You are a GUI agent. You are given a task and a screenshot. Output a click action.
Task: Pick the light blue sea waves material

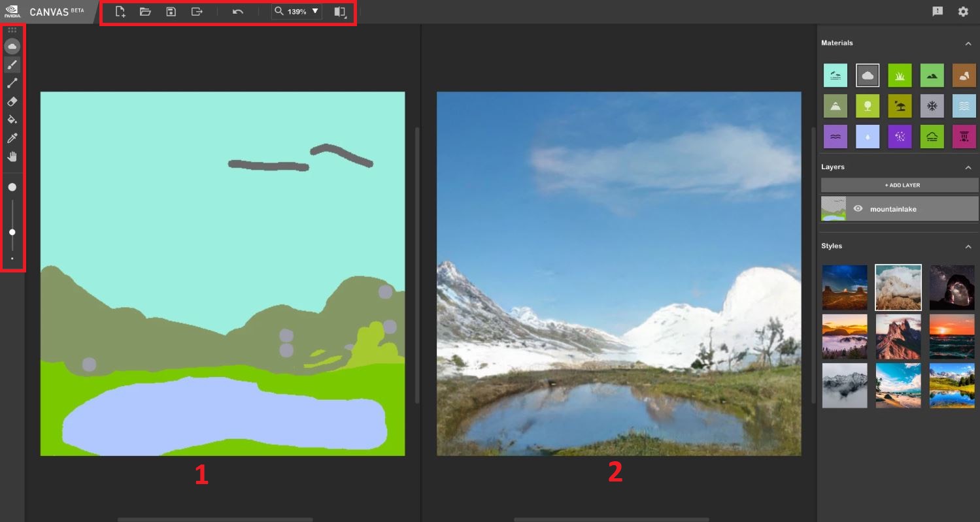964,106
